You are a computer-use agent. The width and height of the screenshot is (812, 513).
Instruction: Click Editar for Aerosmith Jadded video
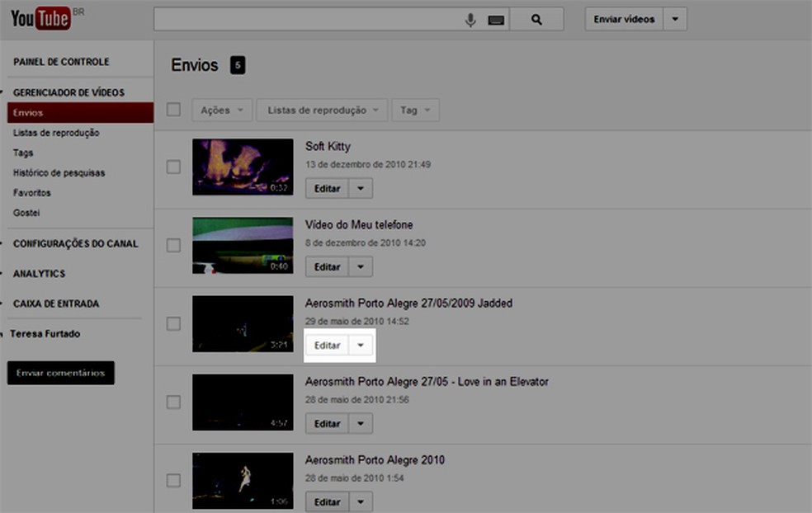pyautogui.click(x=327, y=346)
